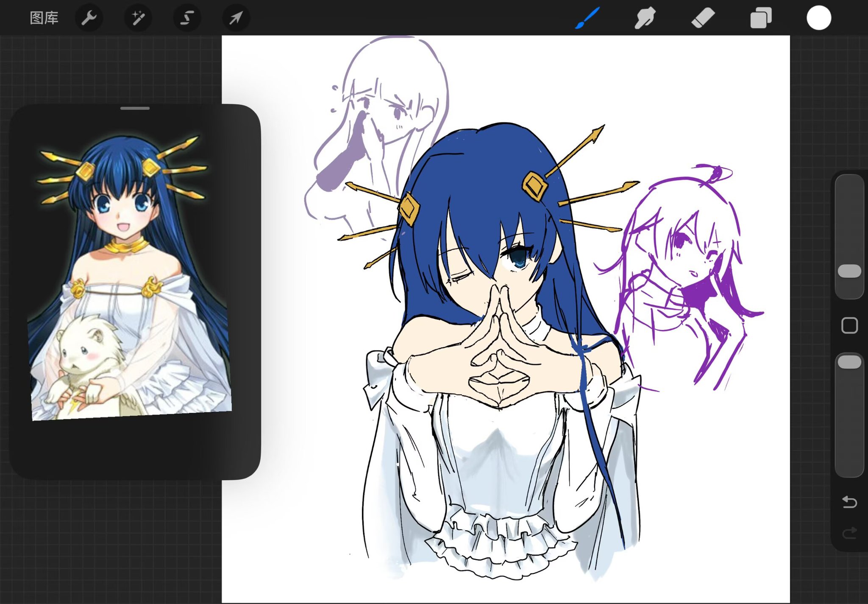Click the brush size slider handle

849,271
